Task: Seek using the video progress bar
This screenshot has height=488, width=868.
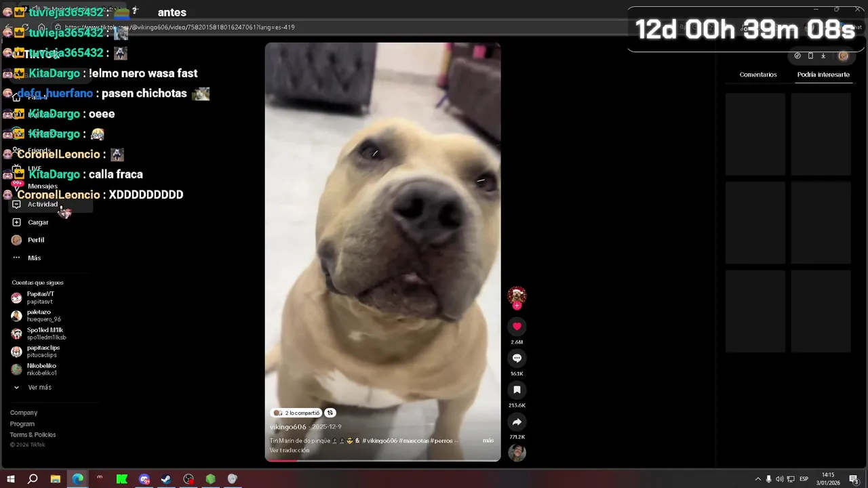Action: (x=382, y=460)
